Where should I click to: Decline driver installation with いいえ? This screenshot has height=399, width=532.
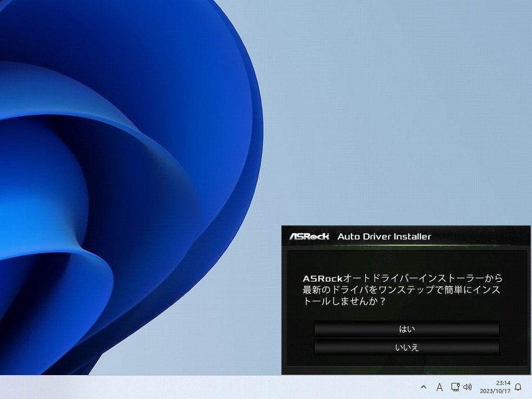point(407,348)
